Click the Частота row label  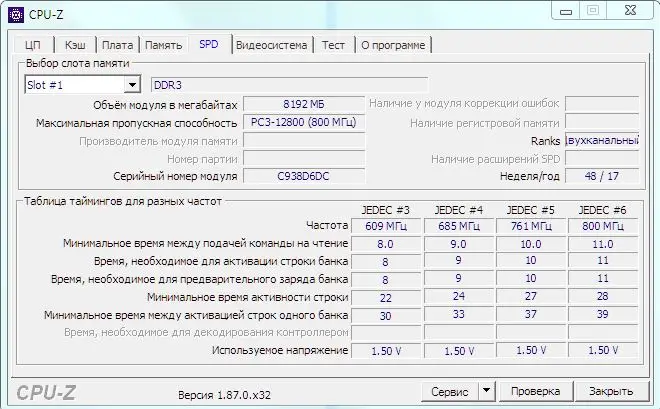(327, 226)
